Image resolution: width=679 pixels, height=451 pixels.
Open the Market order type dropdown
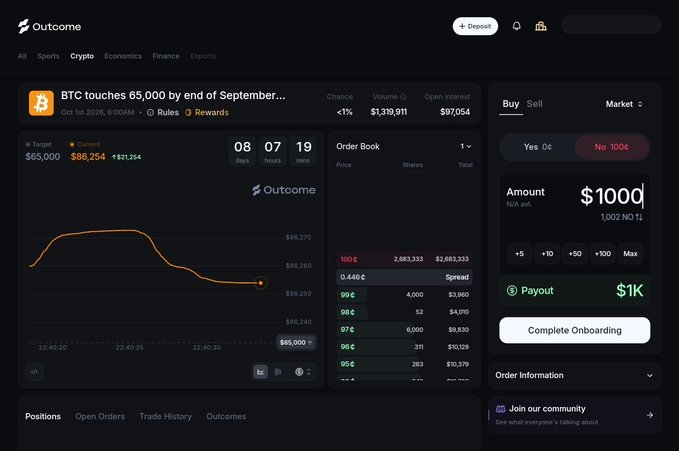[624, 104]
